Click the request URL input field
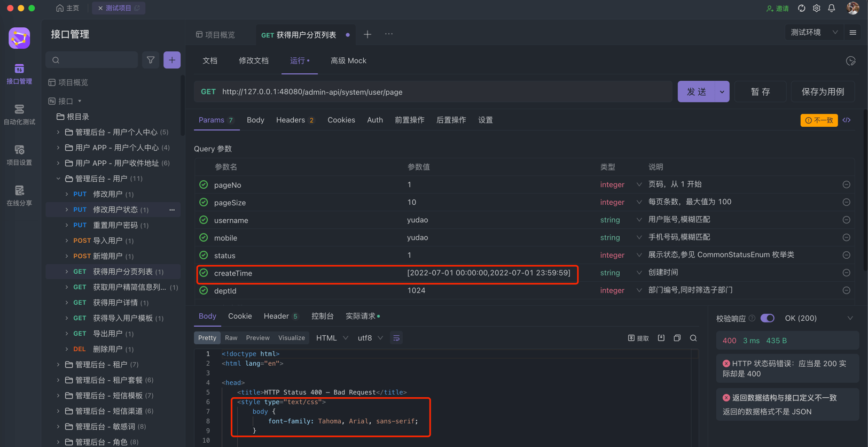Image resolution: width=868 pixels, height=447 pixels. pos(443,92)
